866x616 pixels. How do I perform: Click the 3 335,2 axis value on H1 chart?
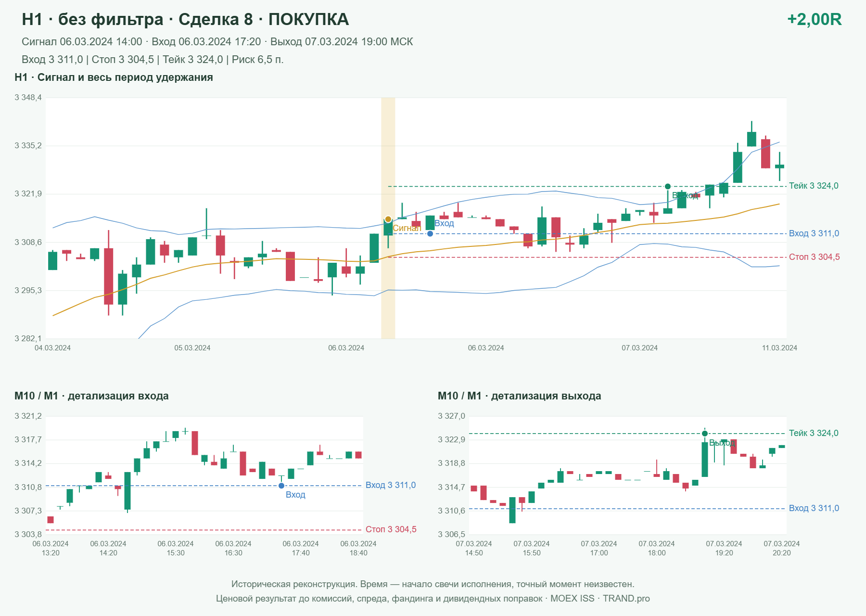point(28,146)
